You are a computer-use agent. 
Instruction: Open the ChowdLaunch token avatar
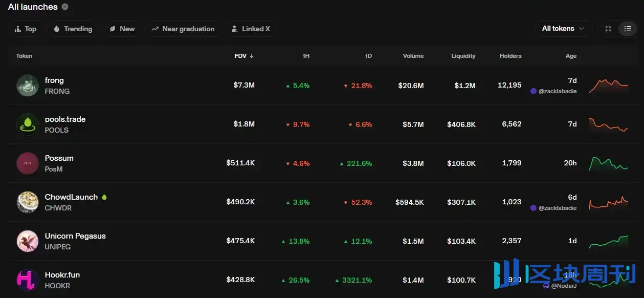pyautogui.click(x=28, y=202)
